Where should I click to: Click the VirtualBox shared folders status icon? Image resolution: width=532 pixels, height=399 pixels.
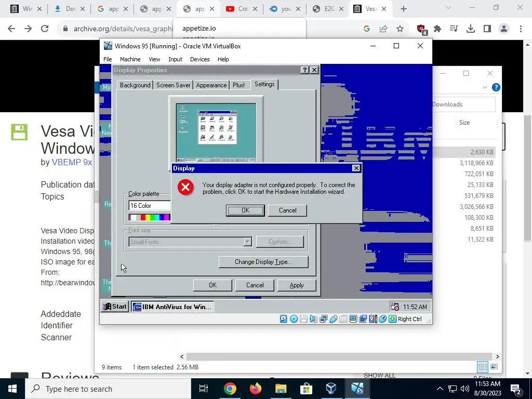coord(343,319)
